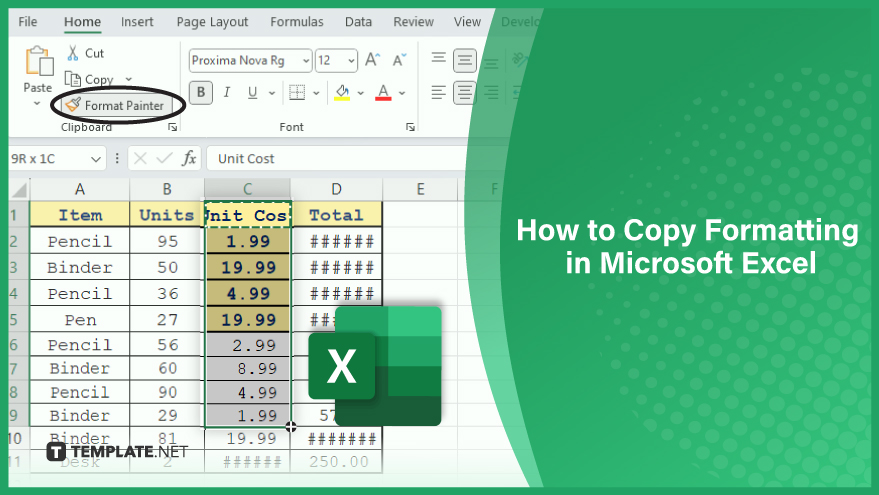Click the Units header cell

click(166, 215)
